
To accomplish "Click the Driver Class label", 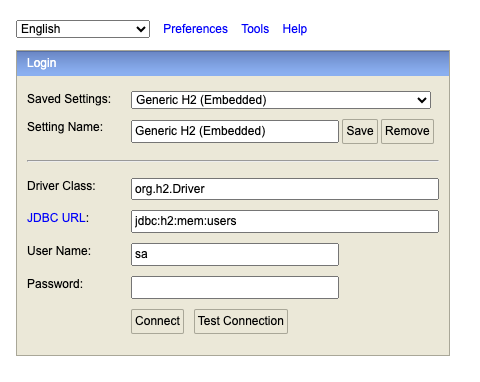I will 61,186.
